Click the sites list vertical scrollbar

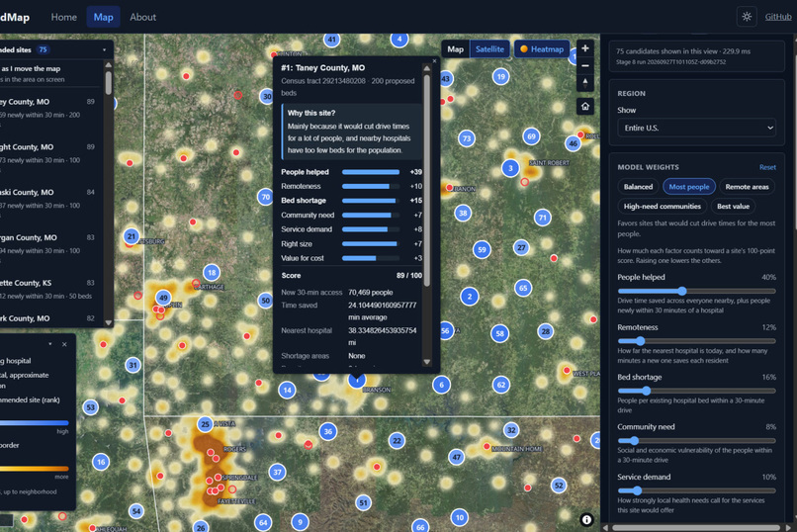pyautogui.click(x=108, y=82)
